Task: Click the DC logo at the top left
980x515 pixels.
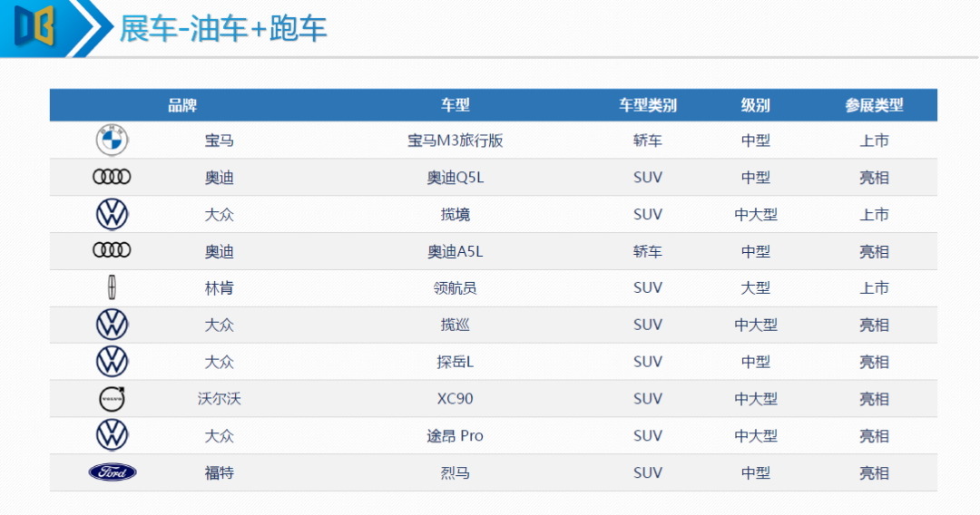Action: pyautogui.click(x=34, y=26)
